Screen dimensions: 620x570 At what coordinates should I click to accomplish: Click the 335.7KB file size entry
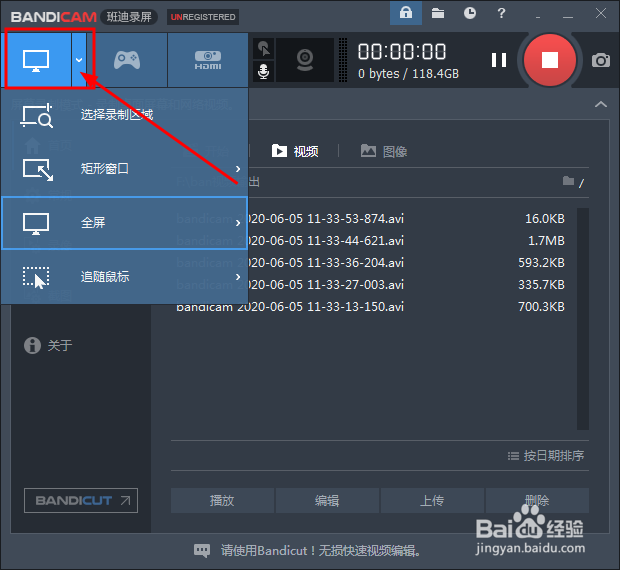click(x=541, y=285)
